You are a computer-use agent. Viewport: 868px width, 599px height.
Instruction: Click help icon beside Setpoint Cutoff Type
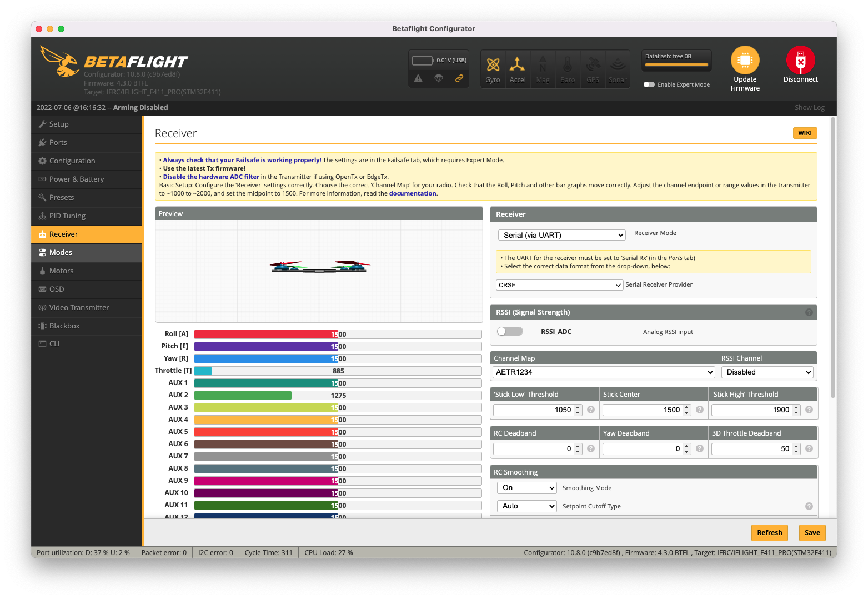(809, 506)
